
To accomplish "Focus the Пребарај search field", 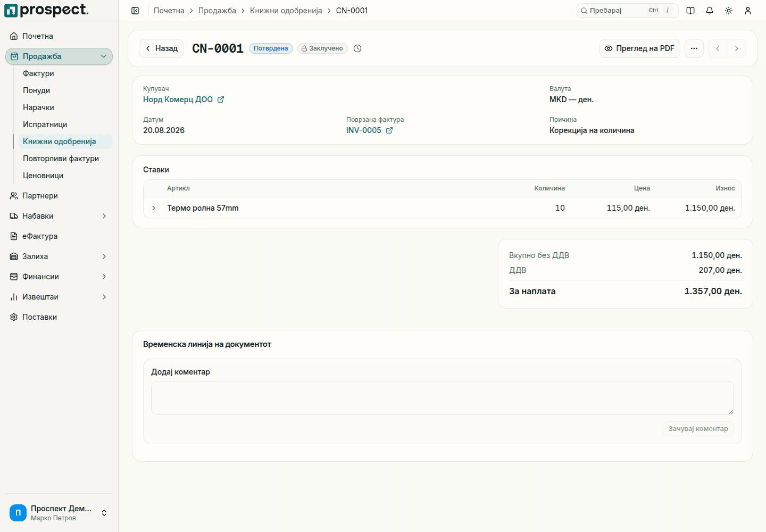I will click(x=628, y=11).
